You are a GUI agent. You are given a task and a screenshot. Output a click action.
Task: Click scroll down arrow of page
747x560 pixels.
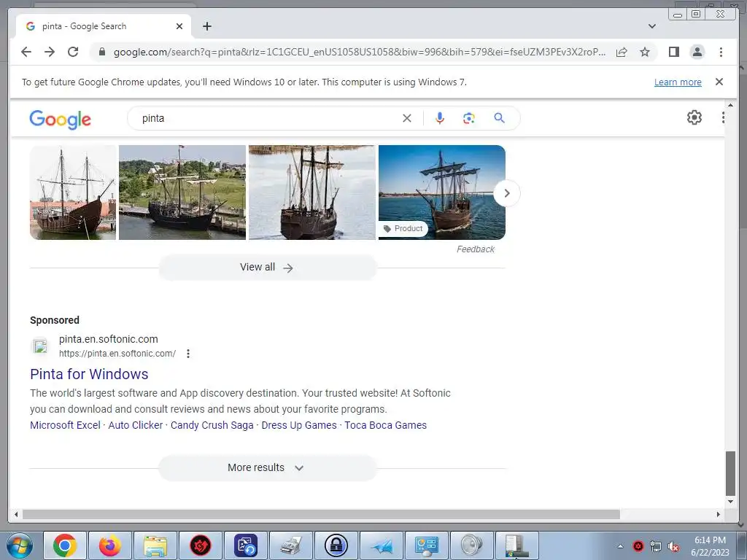tap(730, 502)
